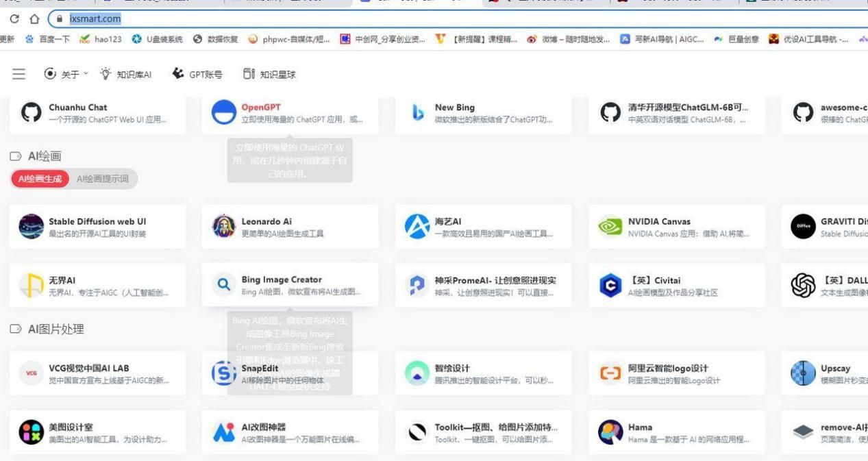The width and height of the screenshot is (868, 461).
Task: Open the hao123 bookmark
Action: (x=101, y=39)
